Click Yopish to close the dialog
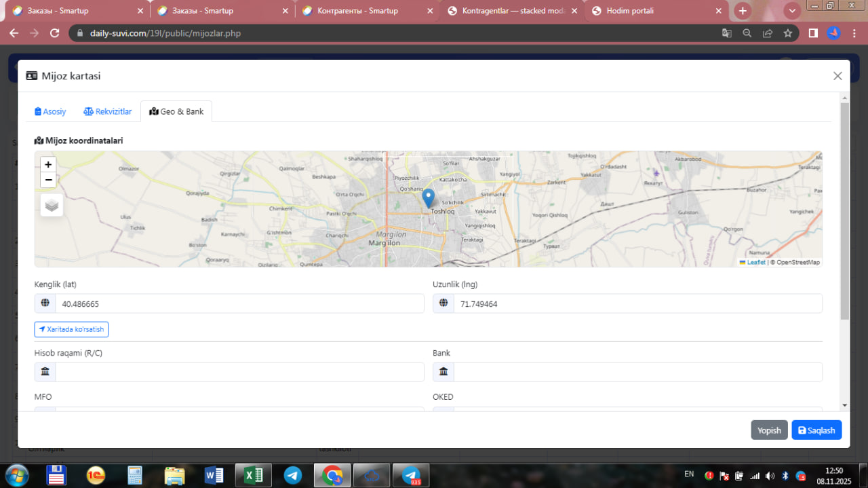The height and width of the screenshot is (488, 868). pos(769,430)
